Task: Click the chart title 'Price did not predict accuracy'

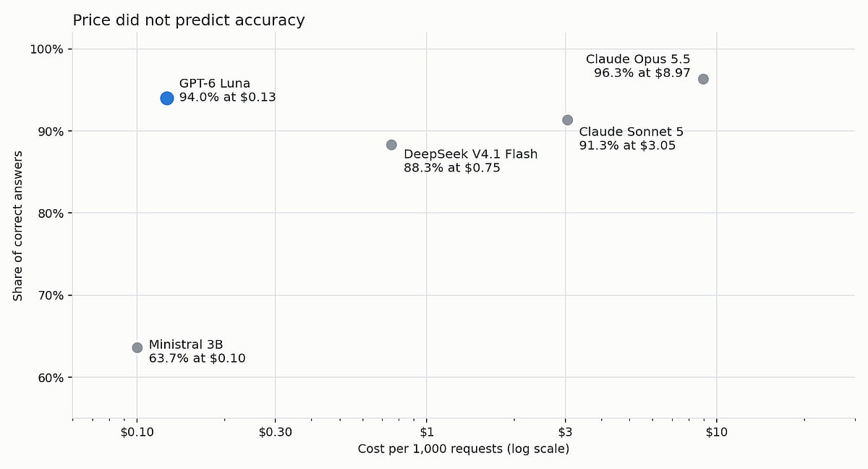Action: pos(189,20)
